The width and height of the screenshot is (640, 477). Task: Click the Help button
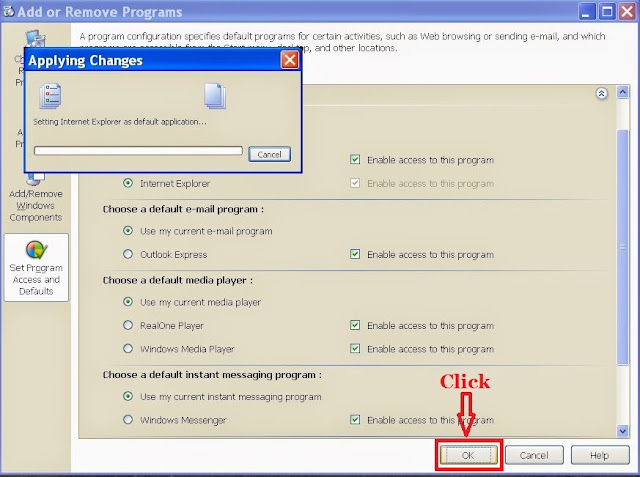coord(600,455)
